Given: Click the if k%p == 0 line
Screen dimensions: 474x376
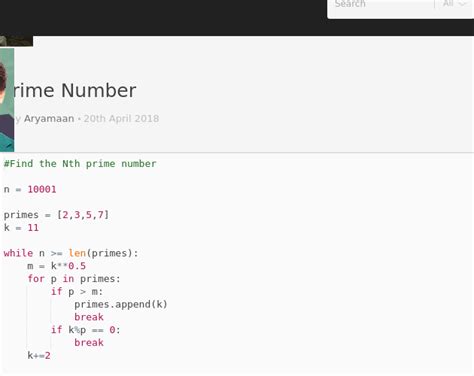Looking at the screenshot, I should [x=86, y=330].
